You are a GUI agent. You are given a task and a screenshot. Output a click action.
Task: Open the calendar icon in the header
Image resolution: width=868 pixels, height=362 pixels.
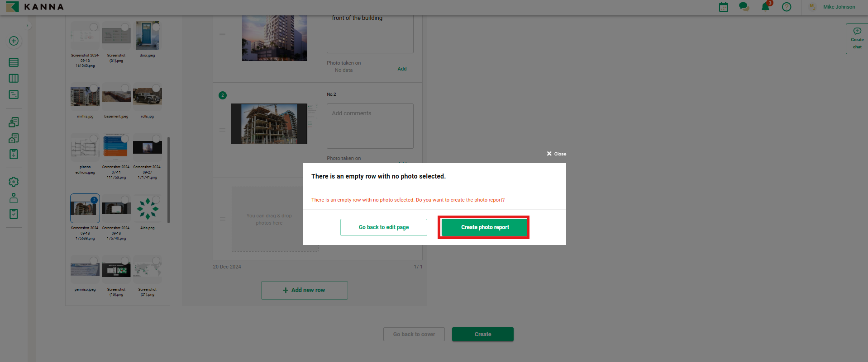723,7
